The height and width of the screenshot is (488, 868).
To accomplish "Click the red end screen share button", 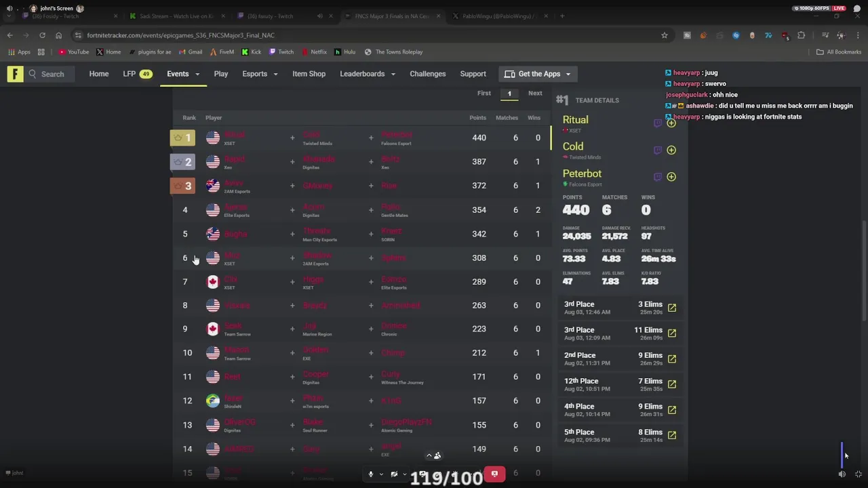I will pyautogui.click(x=494, y=474).
